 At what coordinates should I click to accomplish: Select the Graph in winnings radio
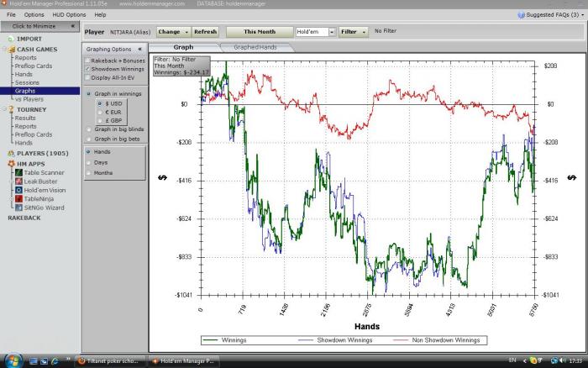pyautogui.click(x=89, y=94)
